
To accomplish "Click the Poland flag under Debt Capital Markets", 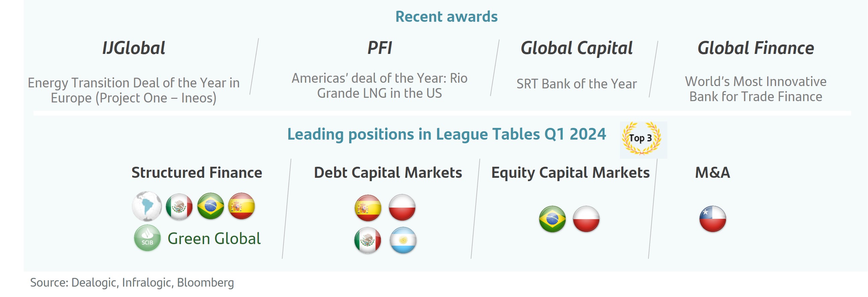I will pyautogui.click(x=402, y=207).
